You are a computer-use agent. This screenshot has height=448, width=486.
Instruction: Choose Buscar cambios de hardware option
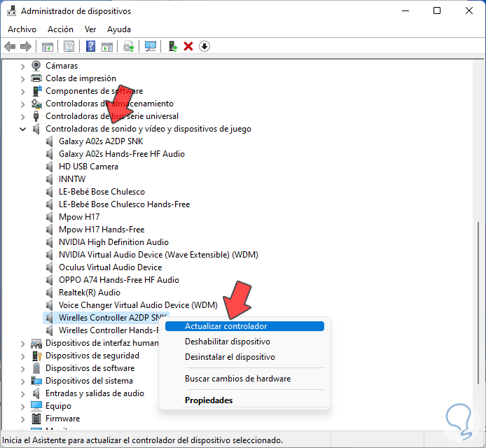244,379
